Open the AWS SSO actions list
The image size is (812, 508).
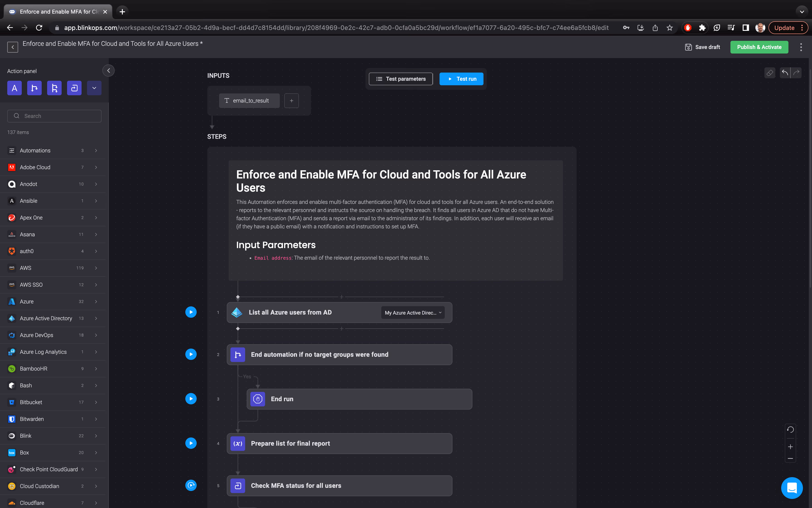pyautogui.click(x=53, y=285)
